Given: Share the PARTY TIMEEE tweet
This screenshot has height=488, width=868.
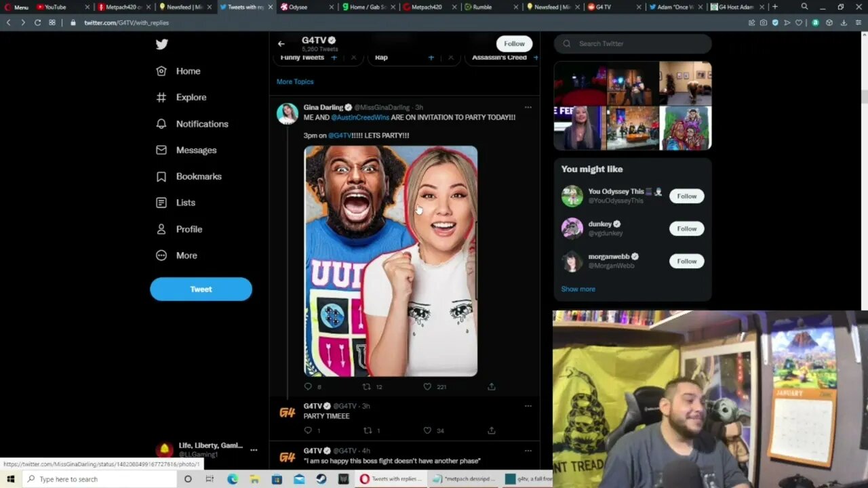Looking at the screenshot, I should [x=492, y=430].
